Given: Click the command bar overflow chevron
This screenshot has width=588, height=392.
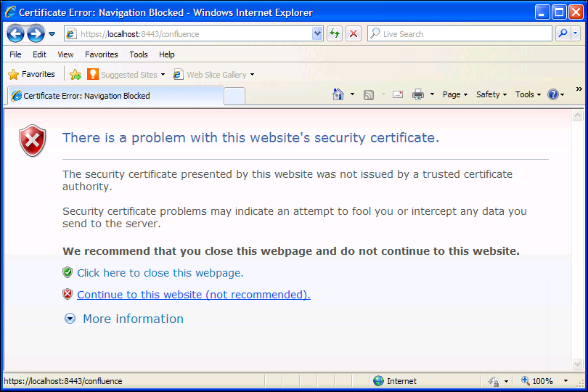Looking at the screenshot, I should tap(579, 89).
